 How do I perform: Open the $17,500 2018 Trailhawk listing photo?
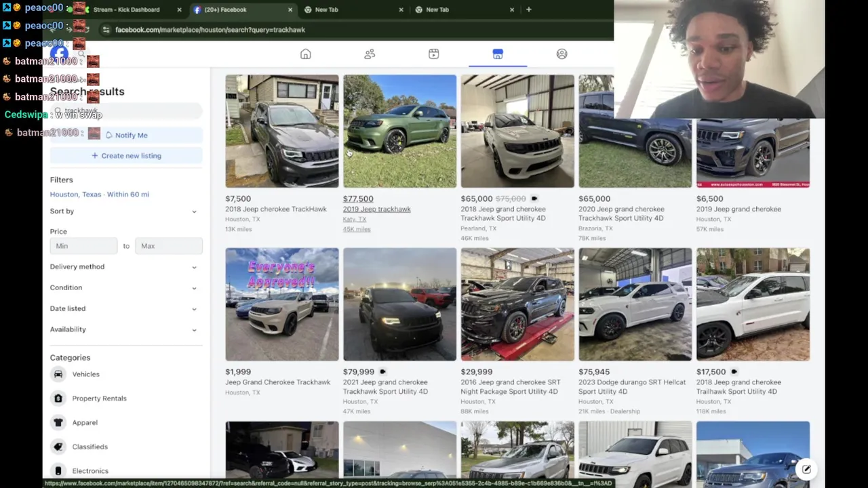pos(753,304)
